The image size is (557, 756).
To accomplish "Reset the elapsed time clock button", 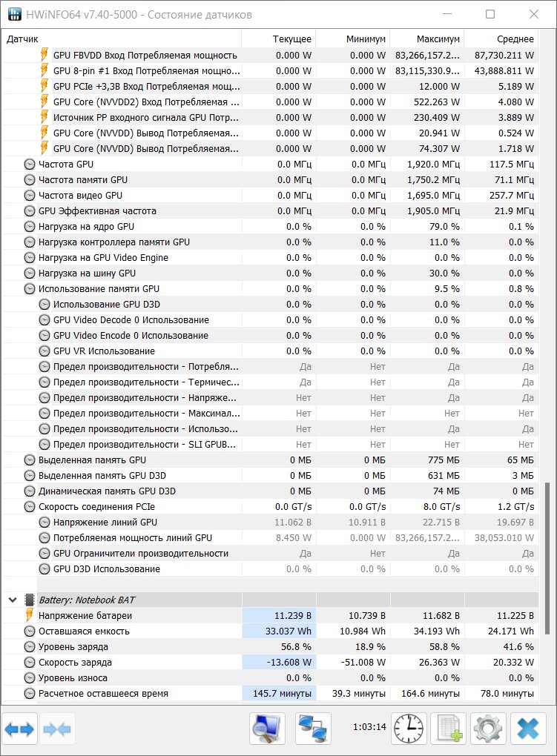I will pyautogui.click(x=409, y=728).
